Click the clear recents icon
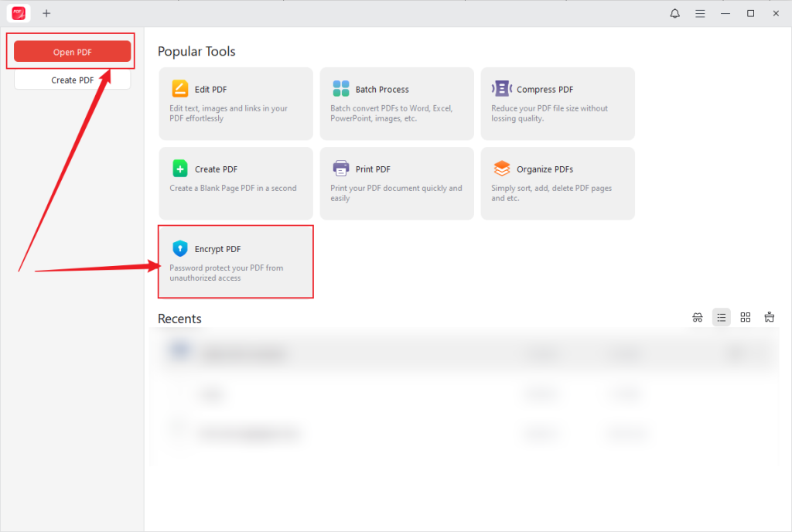Viewport: 792px width, 532px height. [769, 317]
